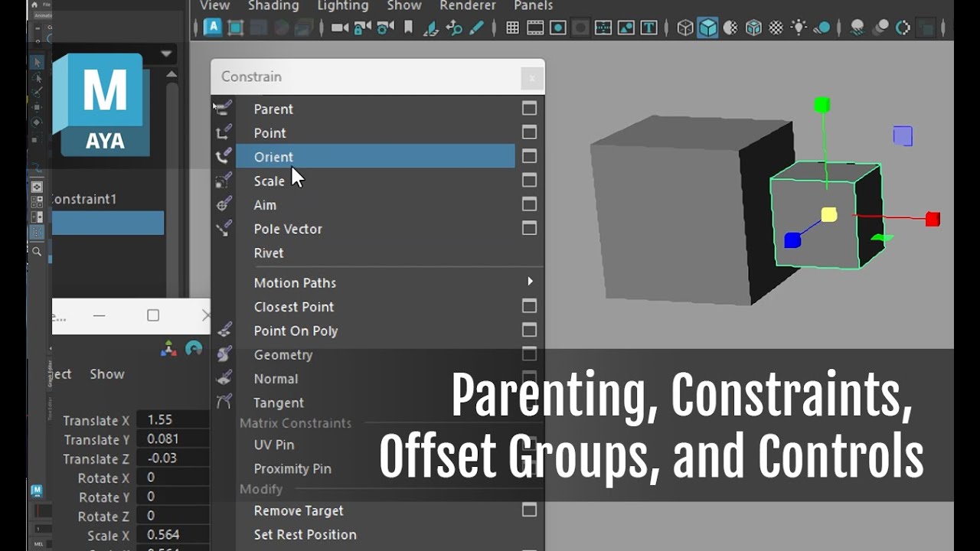Open the Show menu in channel box
Screen dimensions: 980x551
(x=106, y=373)
